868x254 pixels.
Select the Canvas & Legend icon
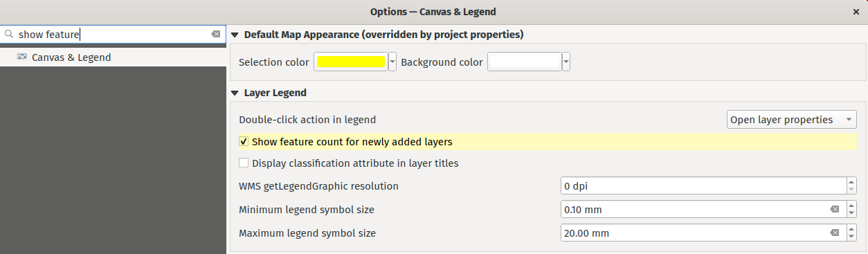click(x=22, y=57)
